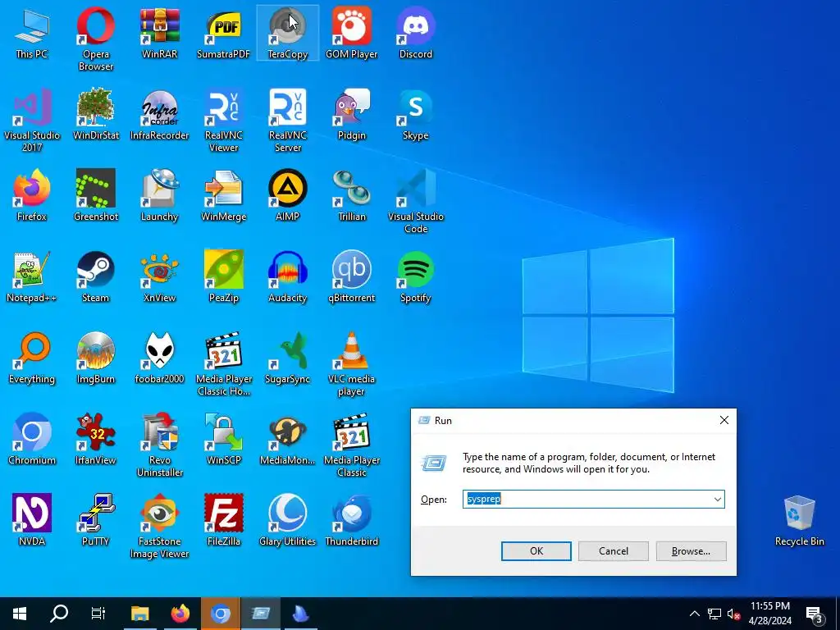This screenshot has height=630, width=840.
Task: Select the Notepad++ desktop icon
Action: tap(32, 277)
